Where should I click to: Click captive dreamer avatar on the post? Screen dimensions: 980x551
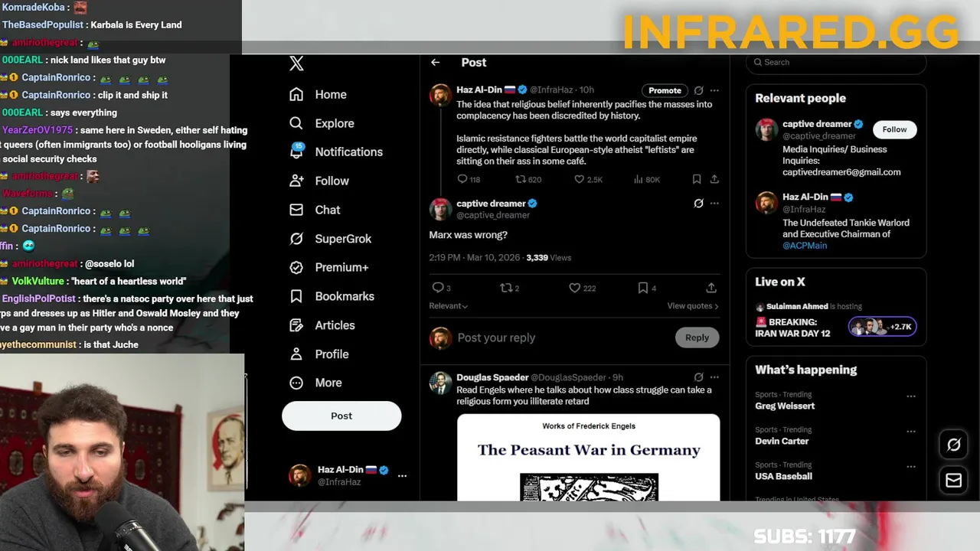coord(440,209)
